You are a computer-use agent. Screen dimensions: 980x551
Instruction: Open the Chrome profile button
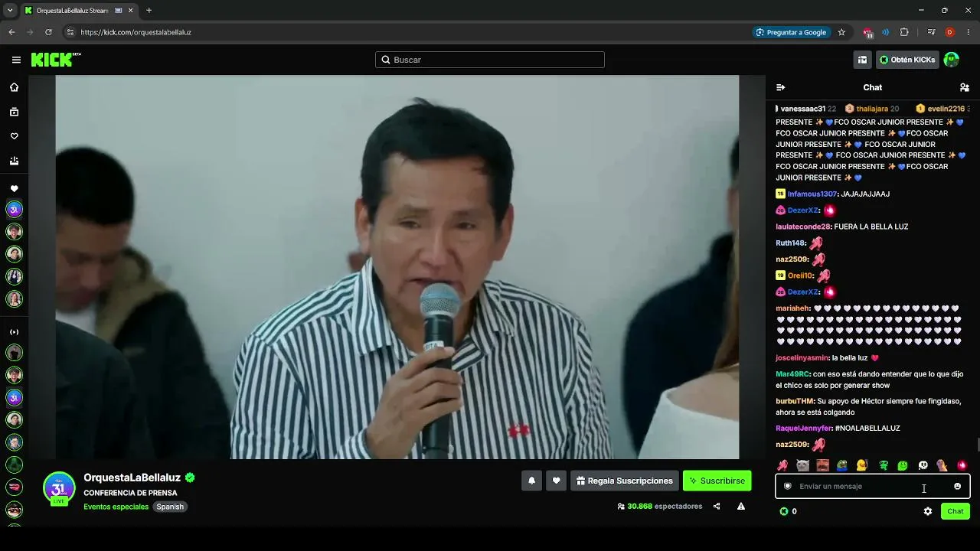[949, 32]
